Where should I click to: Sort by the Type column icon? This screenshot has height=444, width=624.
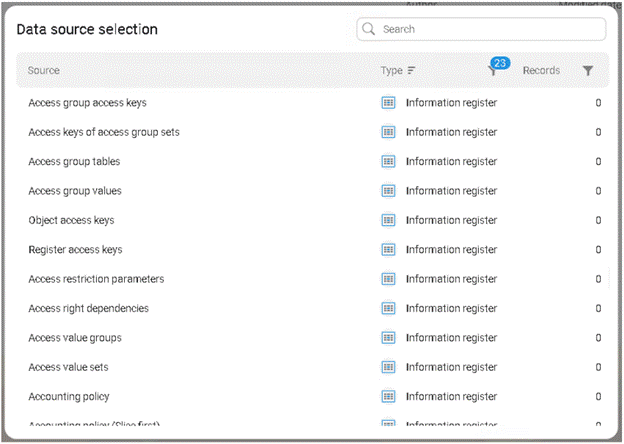coord(411,71)
